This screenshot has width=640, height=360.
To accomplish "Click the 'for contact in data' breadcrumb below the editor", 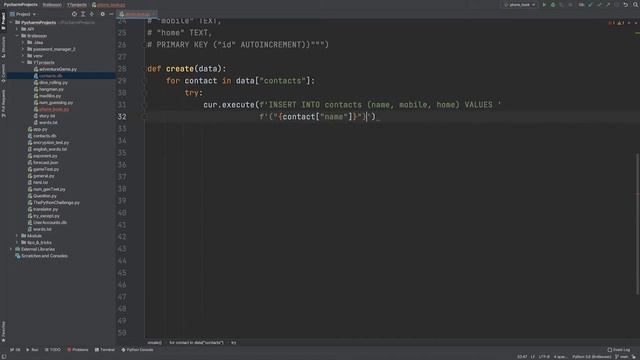I will [196, 342].
